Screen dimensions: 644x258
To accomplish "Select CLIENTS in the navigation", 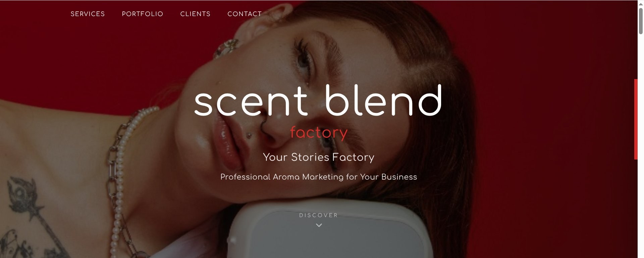I will pyautogui.click(x=195, y=14).
